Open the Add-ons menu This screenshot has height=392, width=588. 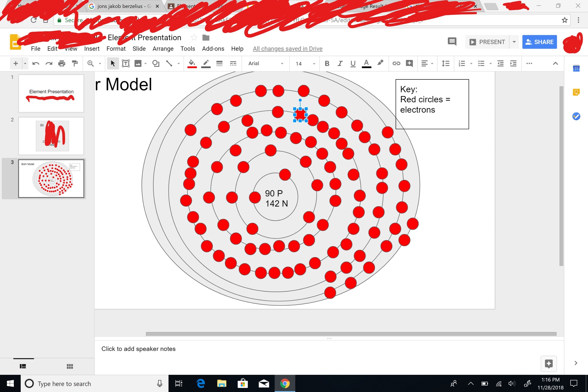pyautogui.click(x=213, y=49)
